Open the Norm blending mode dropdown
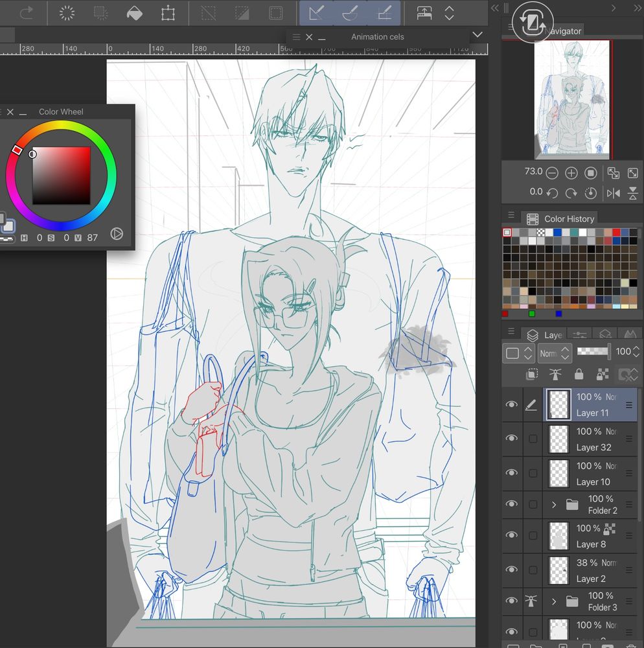 point(555,353)
